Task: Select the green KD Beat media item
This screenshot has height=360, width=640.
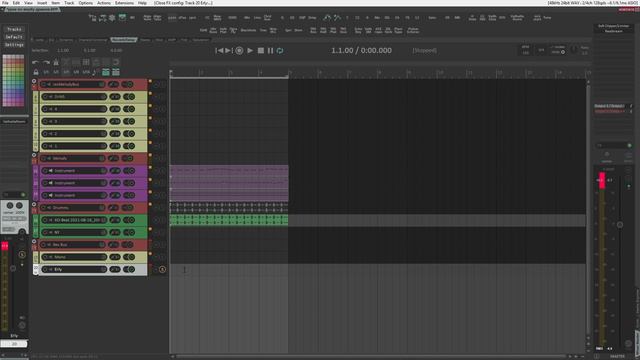Action: pyautogui.click(x=229, y=220)
